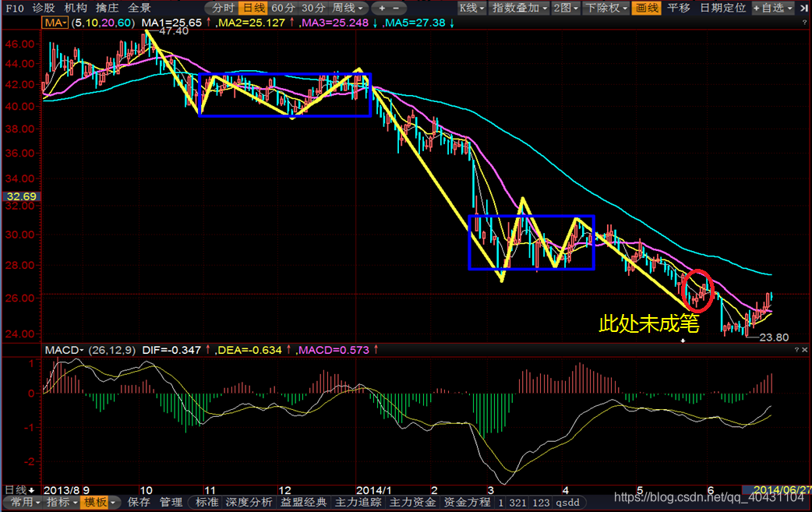The image size is (812, 512).
Task: Expand the arrow next to 模板
Action: [x=114, y=503]
